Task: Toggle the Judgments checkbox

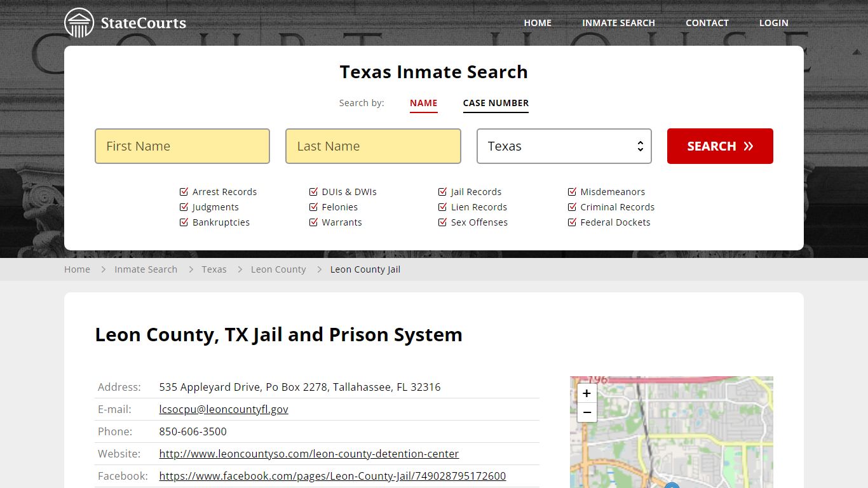Action: pyautogui.click(x=184, y=207)
